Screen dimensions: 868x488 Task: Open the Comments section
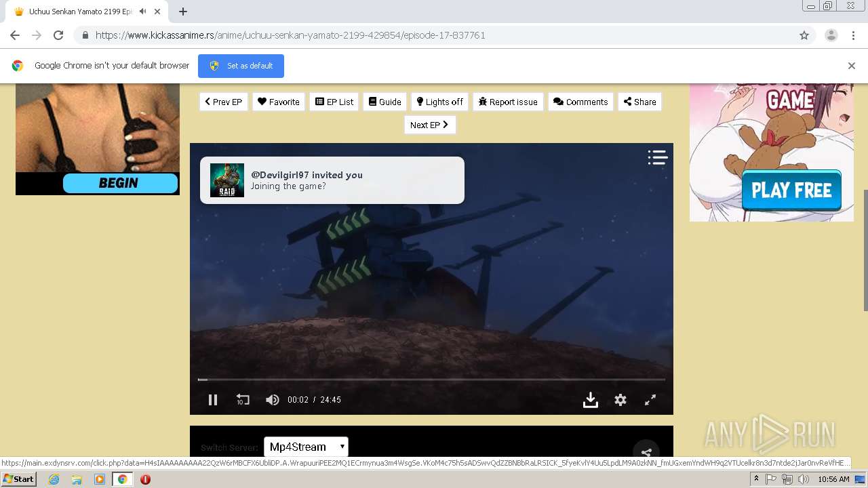[x=580, y=102]
